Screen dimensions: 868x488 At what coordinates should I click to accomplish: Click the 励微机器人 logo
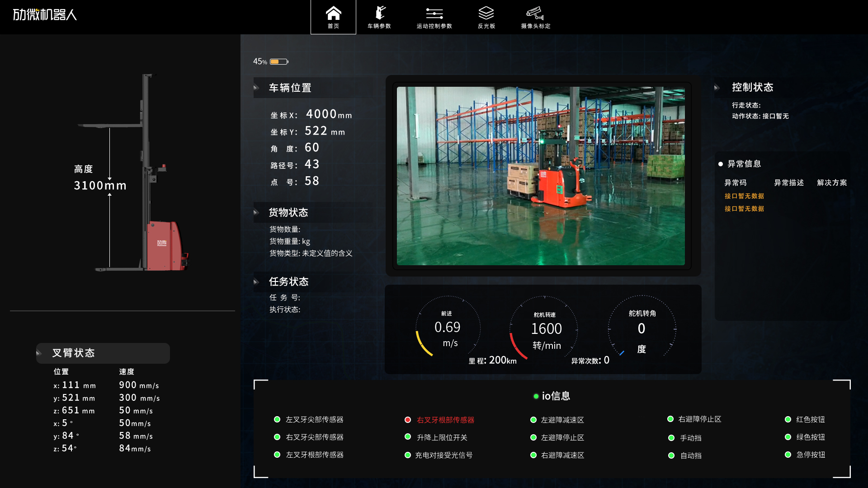[45, 15]
